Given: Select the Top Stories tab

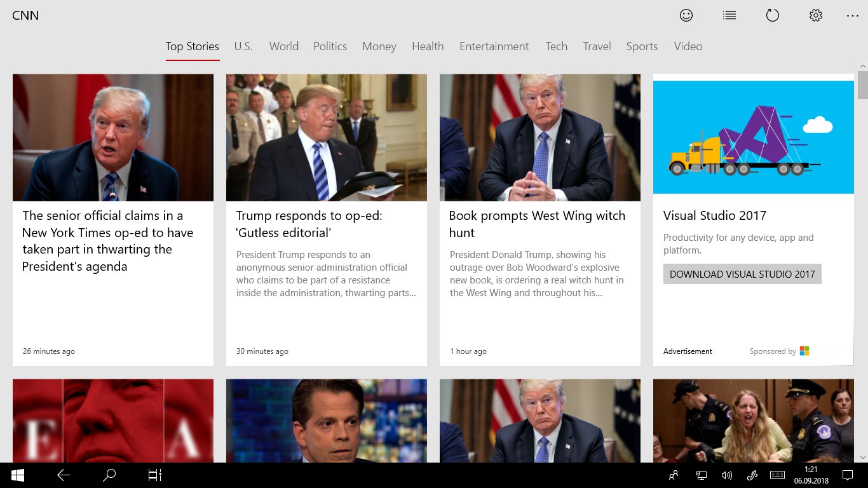Looking at the screenshot, I should [193, 46].
